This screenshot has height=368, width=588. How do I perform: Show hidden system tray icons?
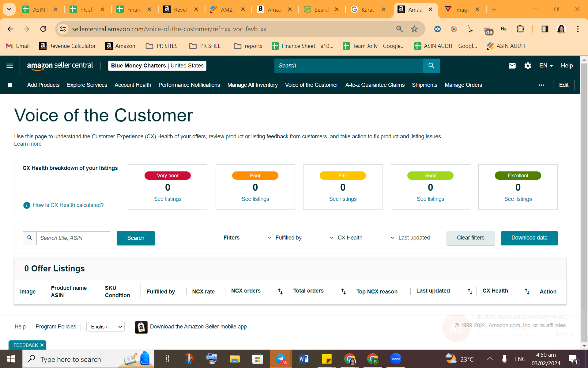(490, 359)
